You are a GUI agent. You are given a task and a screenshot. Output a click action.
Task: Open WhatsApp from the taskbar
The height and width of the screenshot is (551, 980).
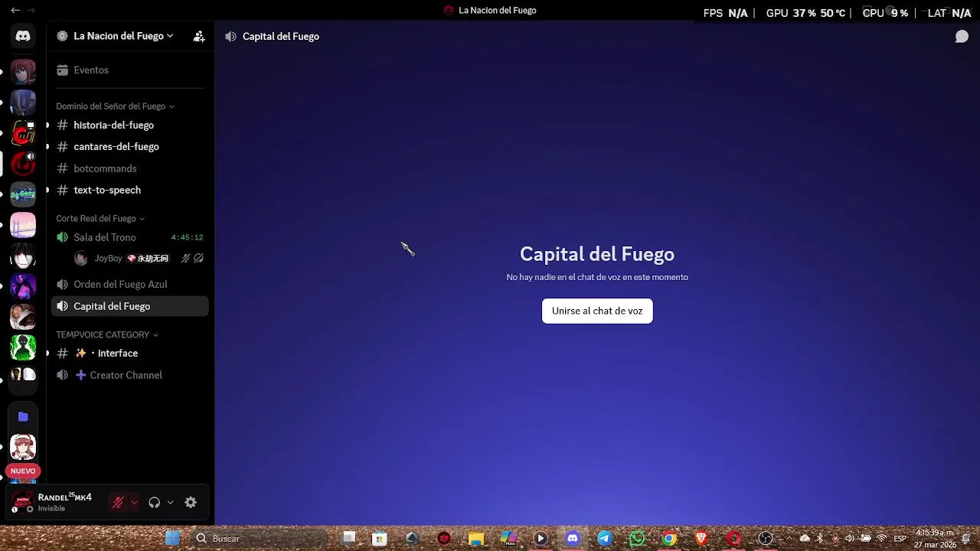[x=637, y=539]
